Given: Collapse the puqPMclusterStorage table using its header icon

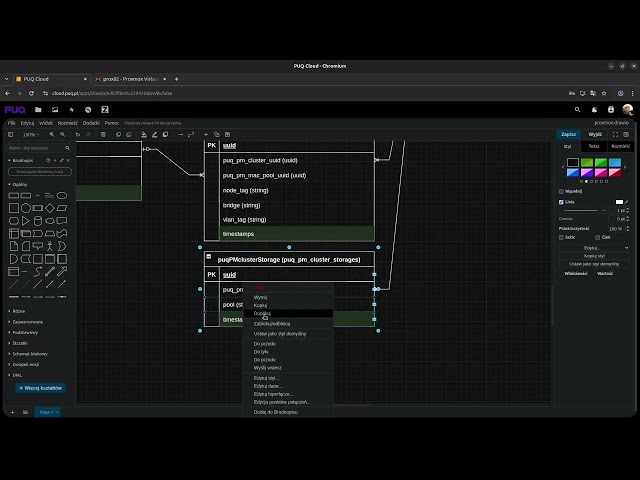Looking at the screenshot, I should (209, 256).
